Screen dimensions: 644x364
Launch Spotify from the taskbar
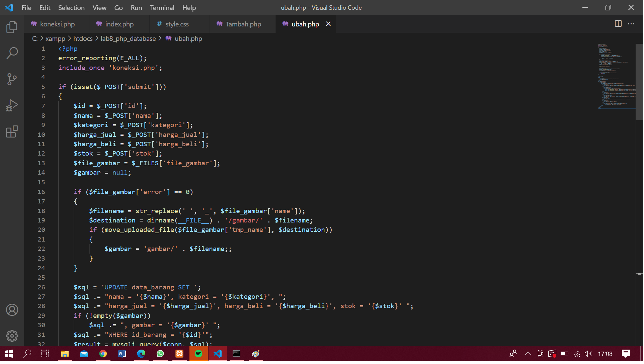click(198, 354)
